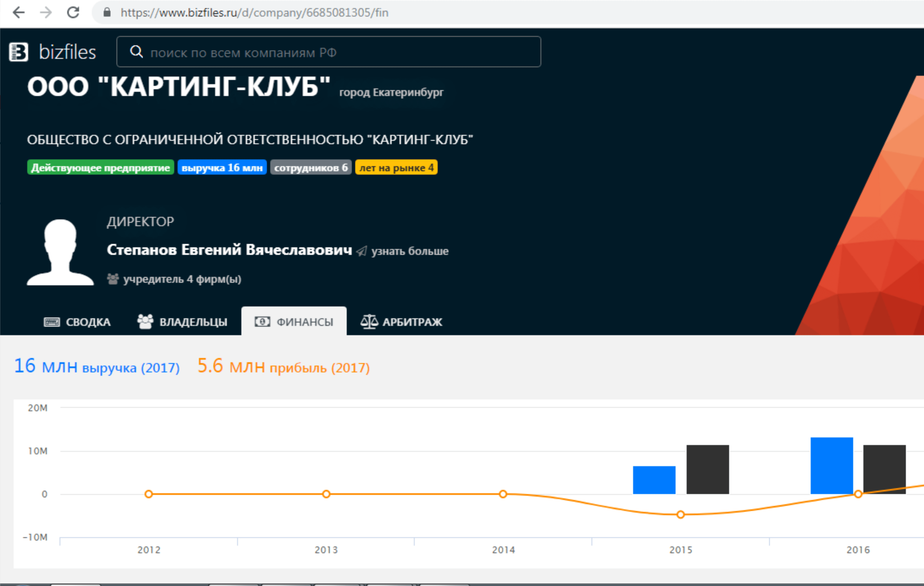Image resolution: width=924 pixels, height=586 pixels.
Task: Click the banknote icon on ФИНАНСЫ tab
Action: [262, 321]
